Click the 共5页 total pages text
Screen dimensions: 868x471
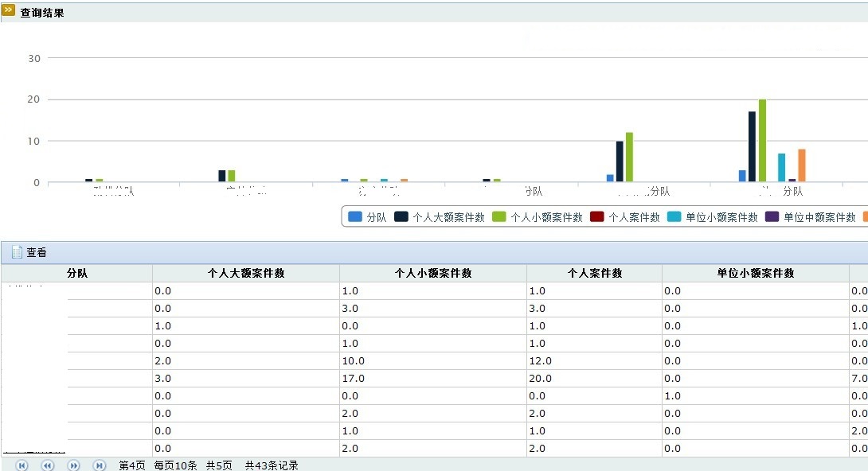219,465
